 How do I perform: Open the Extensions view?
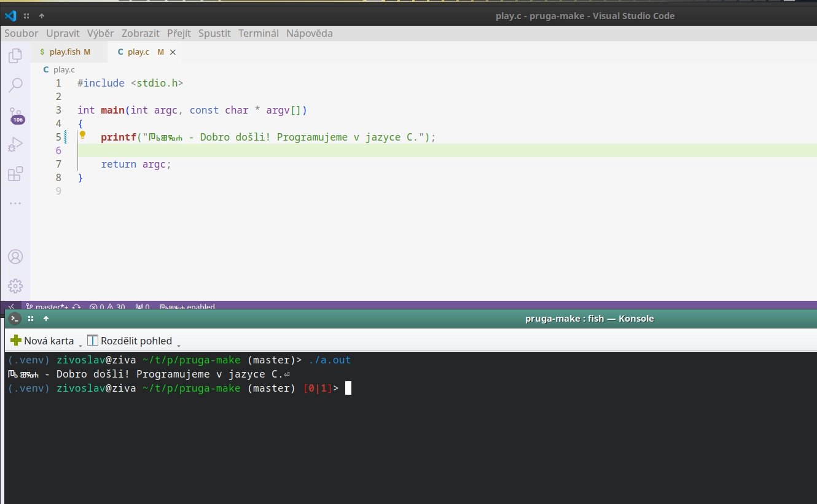tap(15, 174)
